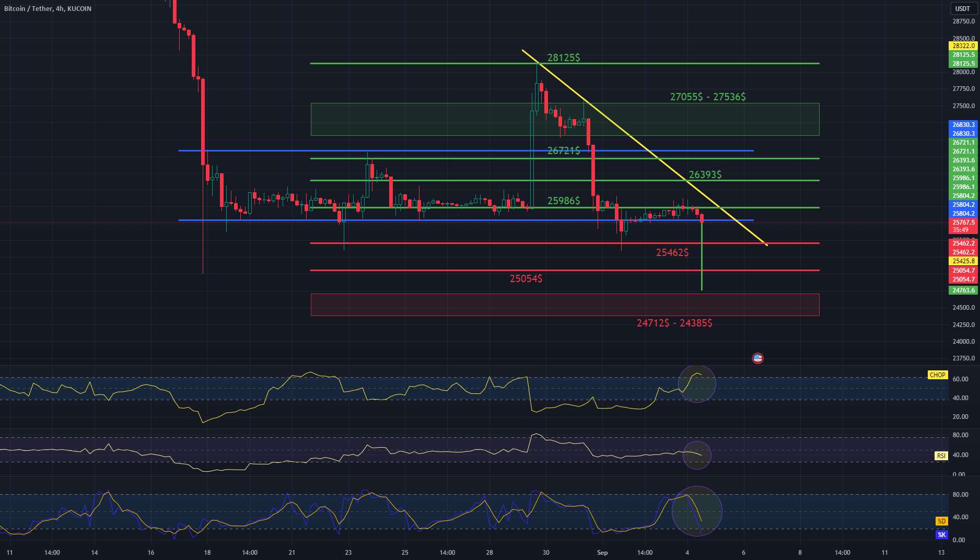
Task: Select the yellow descending trendline
Action: click(644, 148)
